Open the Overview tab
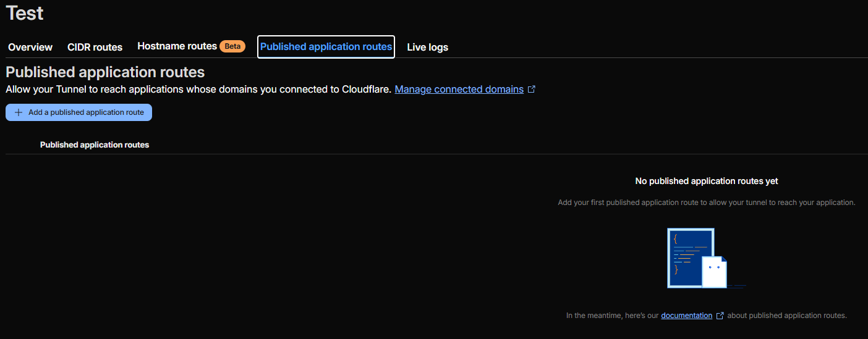 (30, 47)
